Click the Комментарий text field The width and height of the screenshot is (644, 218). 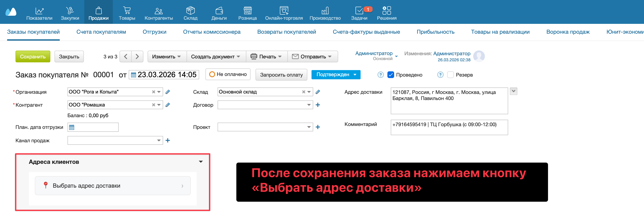(x=449, y=127)
